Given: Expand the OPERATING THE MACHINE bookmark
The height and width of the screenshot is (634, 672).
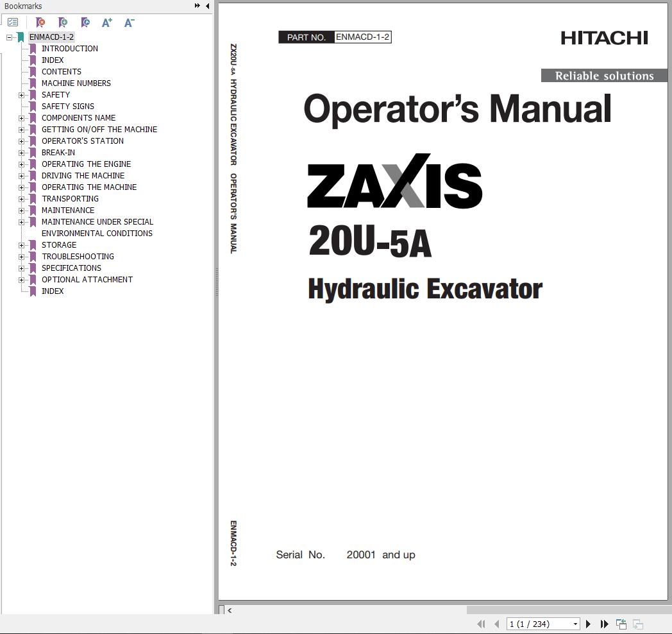Looking at the screenshot, I should [x=21, y=188].
